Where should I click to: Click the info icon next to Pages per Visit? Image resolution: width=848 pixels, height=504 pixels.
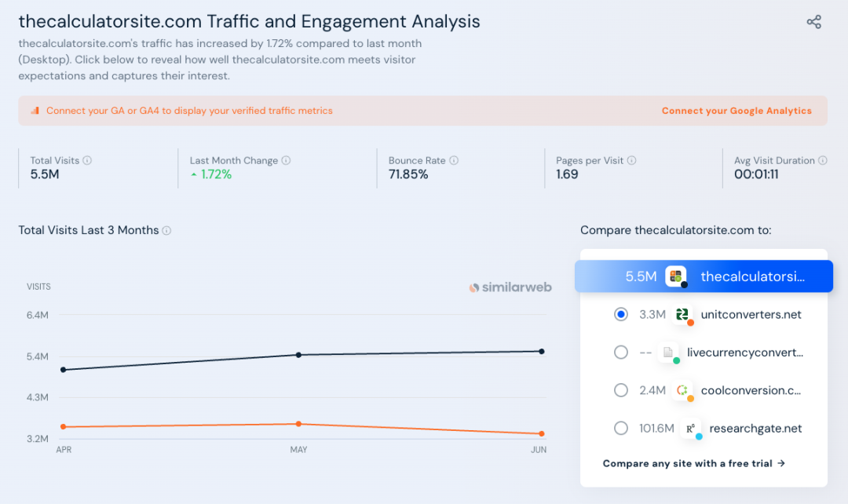click(x=632, y=160)
